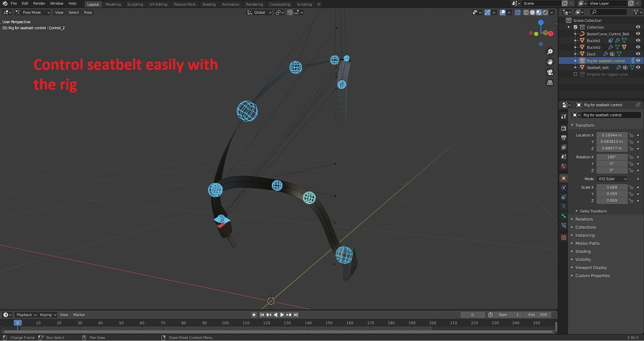Open the Render properties tab
Viewport: 644px width, 341px height.
[x=564, y=128]
